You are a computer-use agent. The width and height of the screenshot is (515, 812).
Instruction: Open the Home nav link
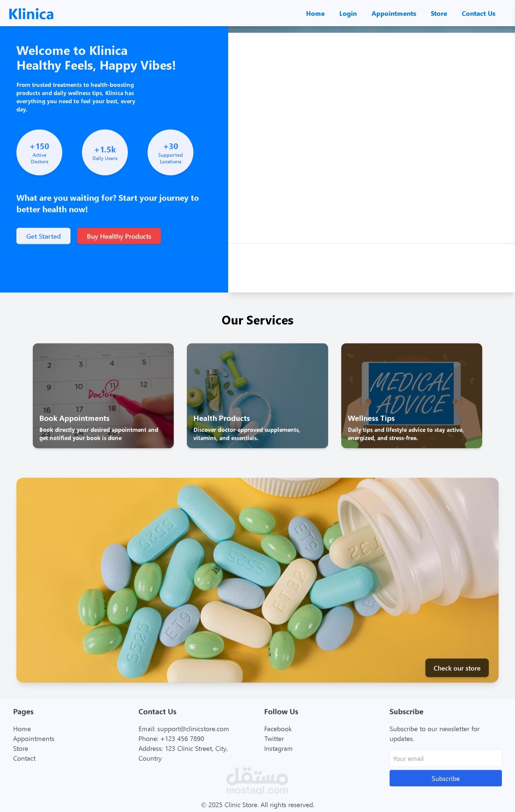[315, 13]
